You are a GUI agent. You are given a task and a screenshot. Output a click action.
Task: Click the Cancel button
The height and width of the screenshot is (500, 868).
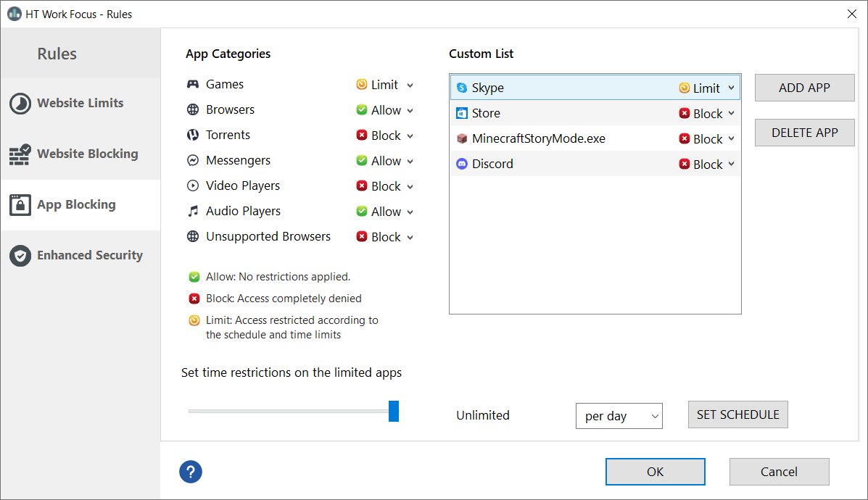tap(779, 472)
